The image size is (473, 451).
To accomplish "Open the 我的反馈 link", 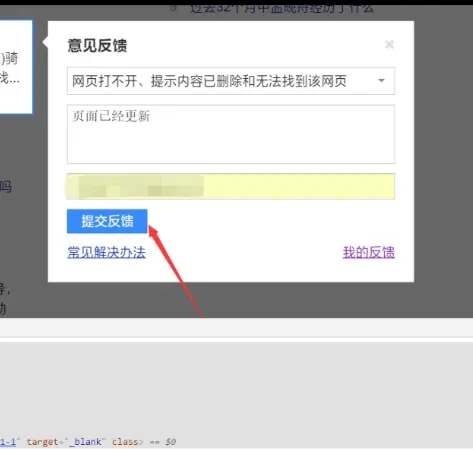I will click(369, 252).
